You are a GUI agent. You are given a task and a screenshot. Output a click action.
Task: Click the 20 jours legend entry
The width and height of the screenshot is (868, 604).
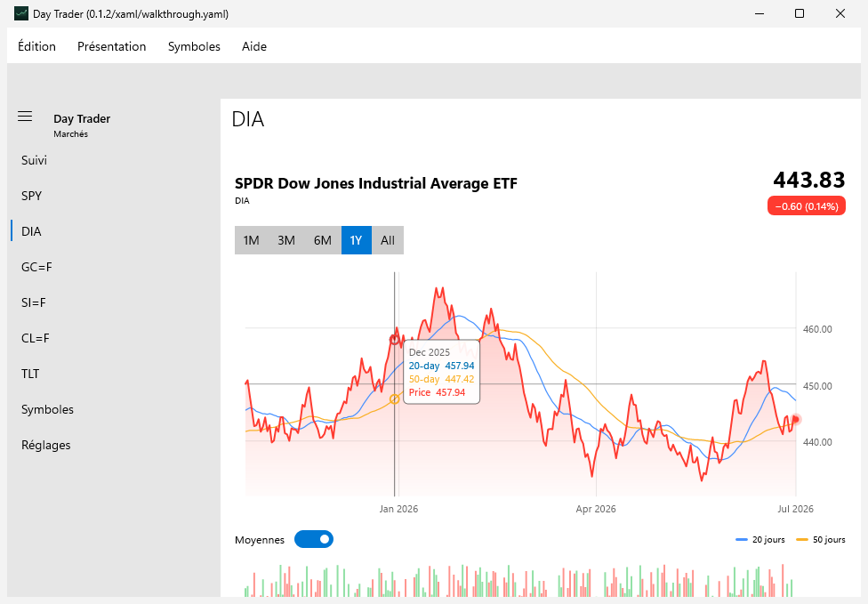760,540
